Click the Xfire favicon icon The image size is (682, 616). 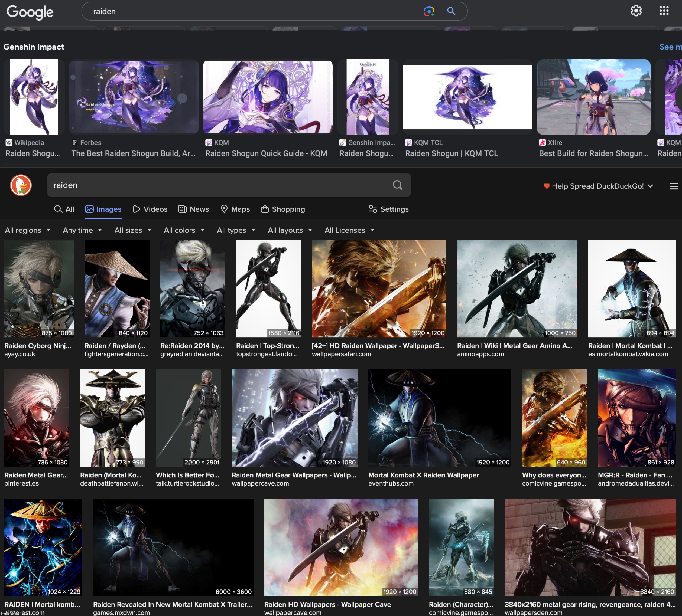click(x=542, y=143)
